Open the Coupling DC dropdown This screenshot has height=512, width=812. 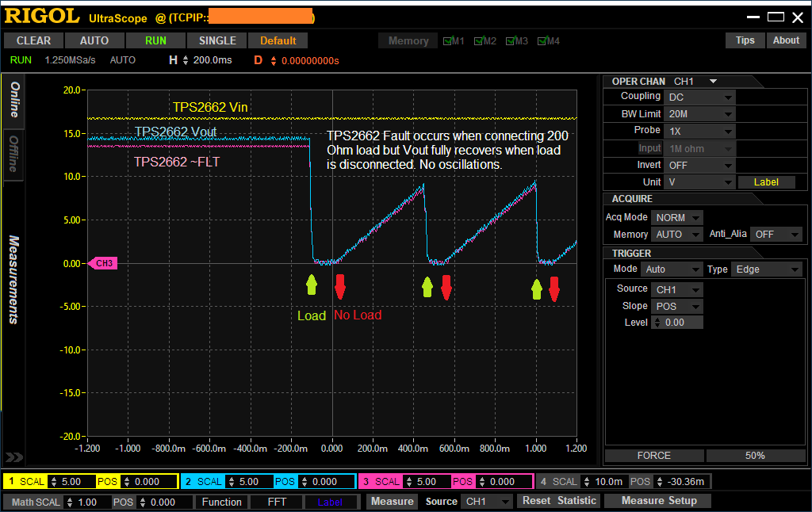coord(699,97)
